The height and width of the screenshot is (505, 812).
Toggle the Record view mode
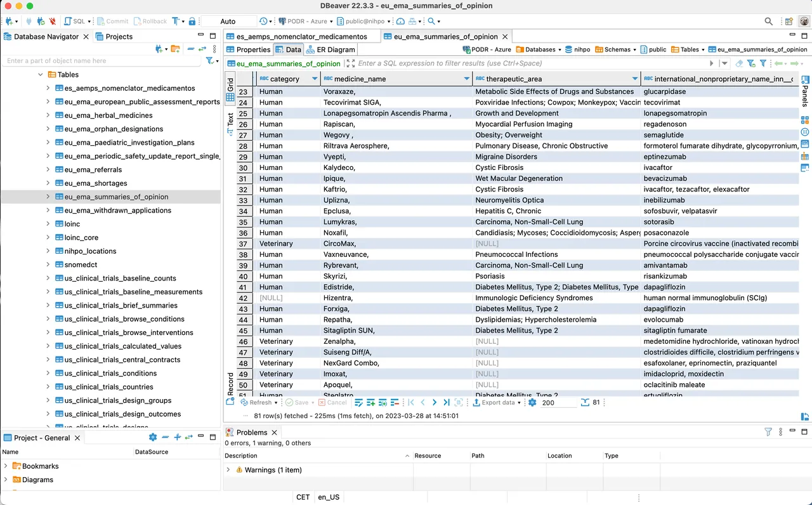230,379
